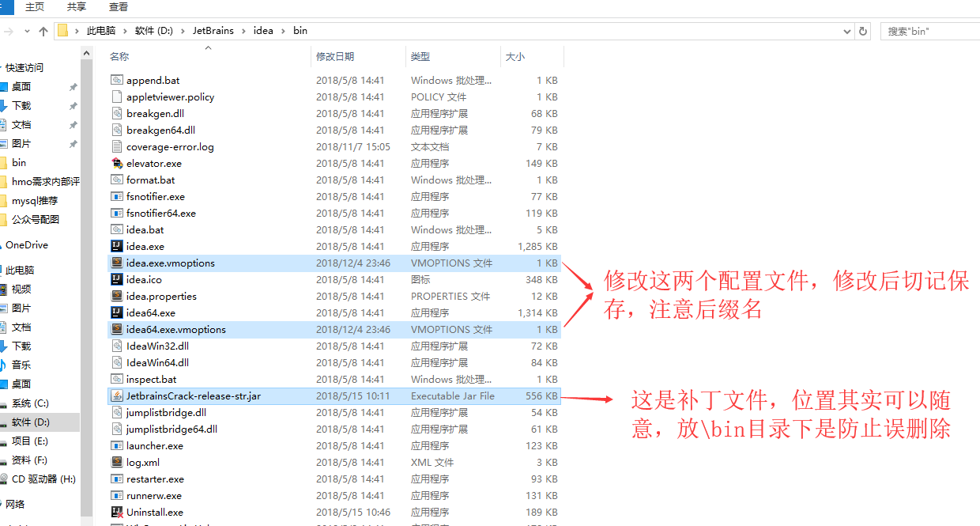Click the idea.bat file icon
This screenshot has width=980, height=526.
click(x=116, y=229)
